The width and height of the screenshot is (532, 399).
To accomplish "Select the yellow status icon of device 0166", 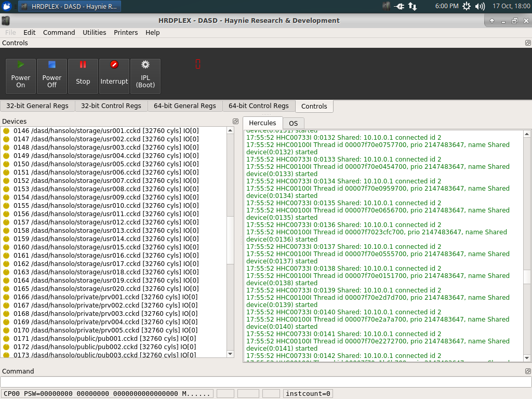I will 6,297.
